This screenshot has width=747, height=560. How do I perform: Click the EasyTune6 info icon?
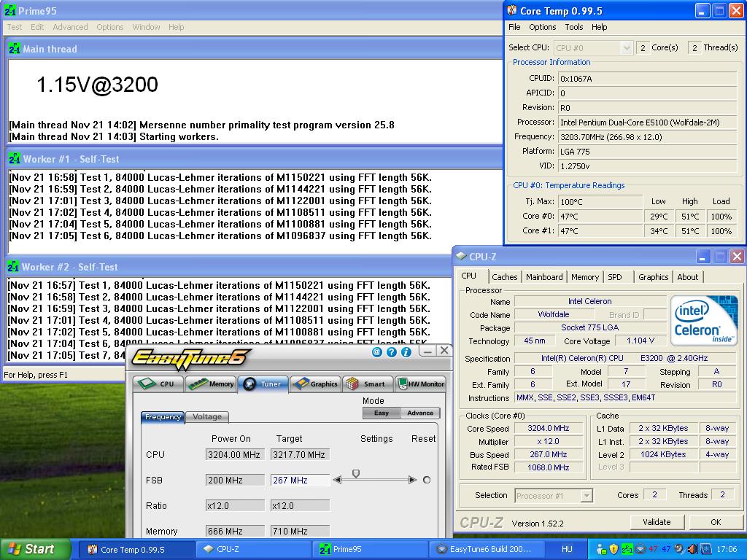point(406,351)
